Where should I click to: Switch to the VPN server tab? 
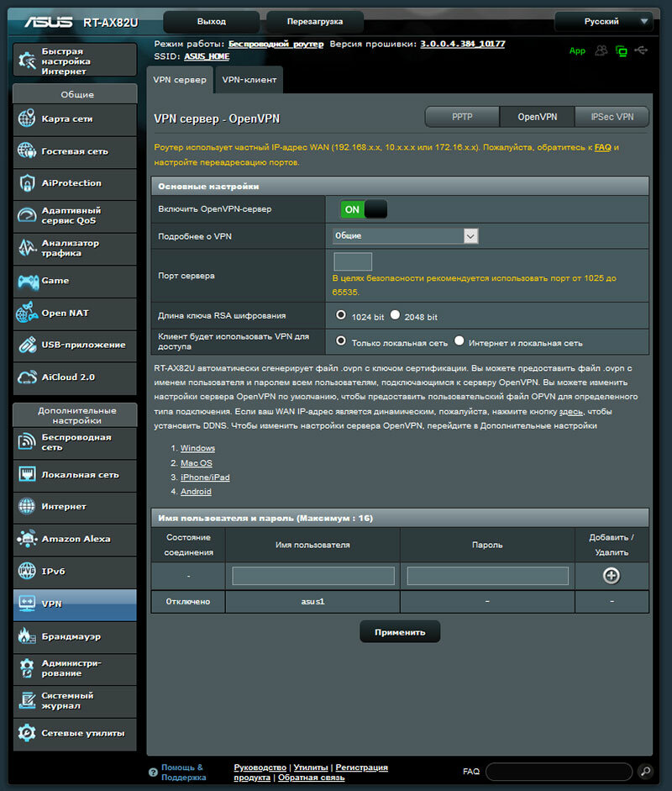point(180,80)
